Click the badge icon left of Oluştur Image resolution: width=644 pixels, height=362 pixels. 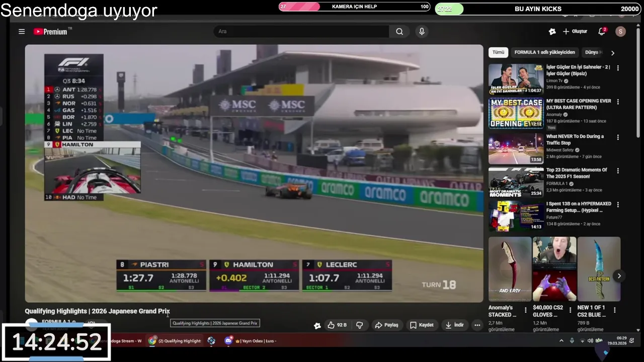552,31
